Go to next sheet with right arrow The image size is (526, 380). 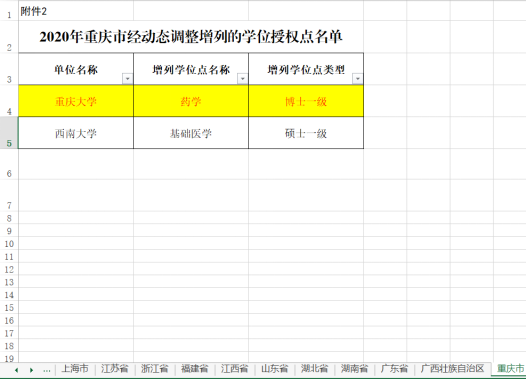click(31, 370)
